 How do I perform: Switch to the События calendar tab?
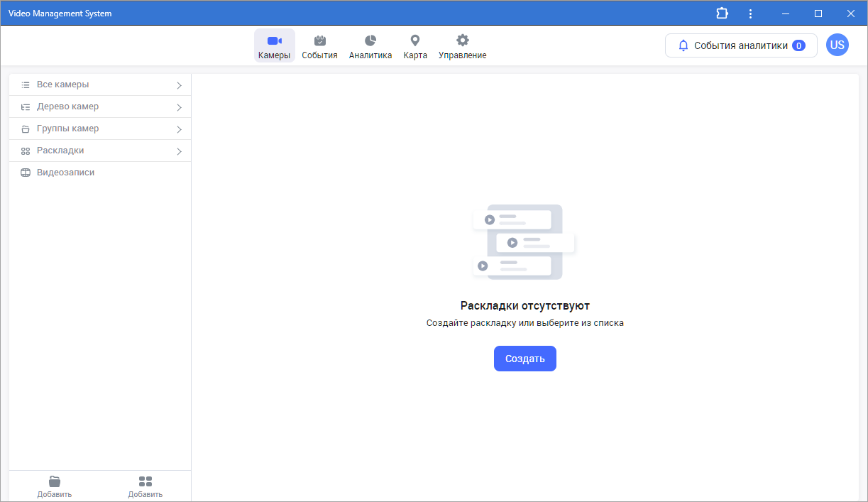319,46
